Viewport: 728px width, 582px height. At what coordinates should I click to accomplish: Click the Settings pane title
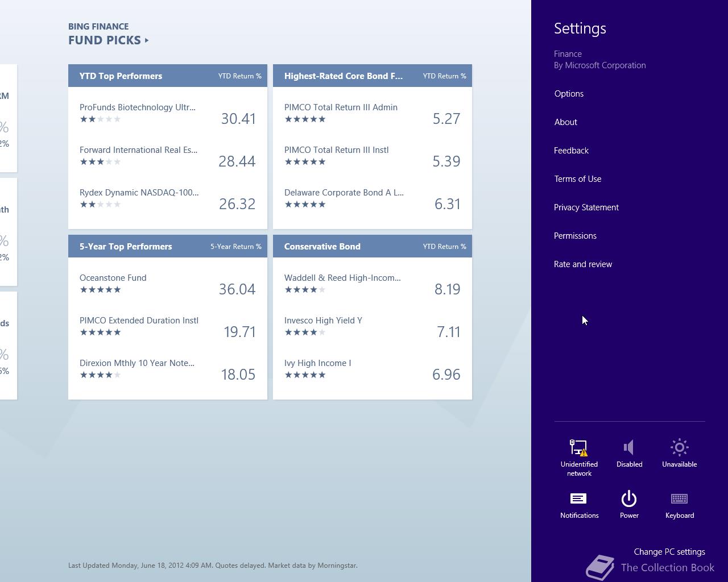click(x=580, y=28)
